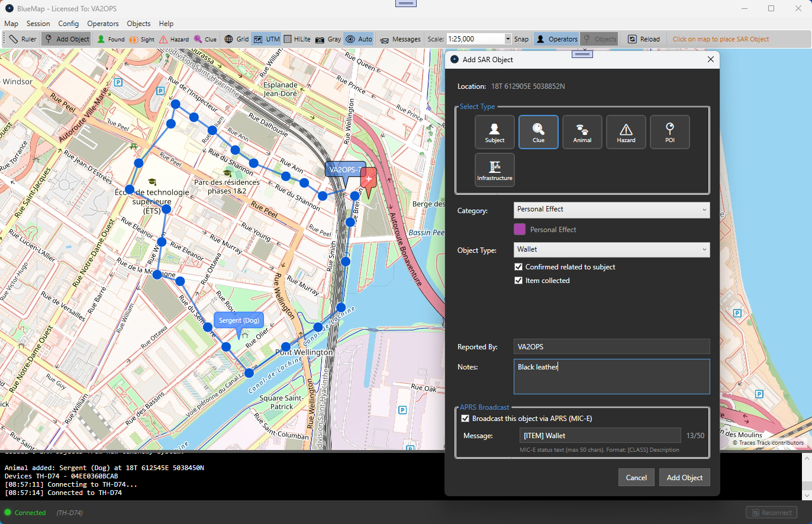Toggle Gray map mode
This screenshot has height=524, width=812.
coord(328,39)
